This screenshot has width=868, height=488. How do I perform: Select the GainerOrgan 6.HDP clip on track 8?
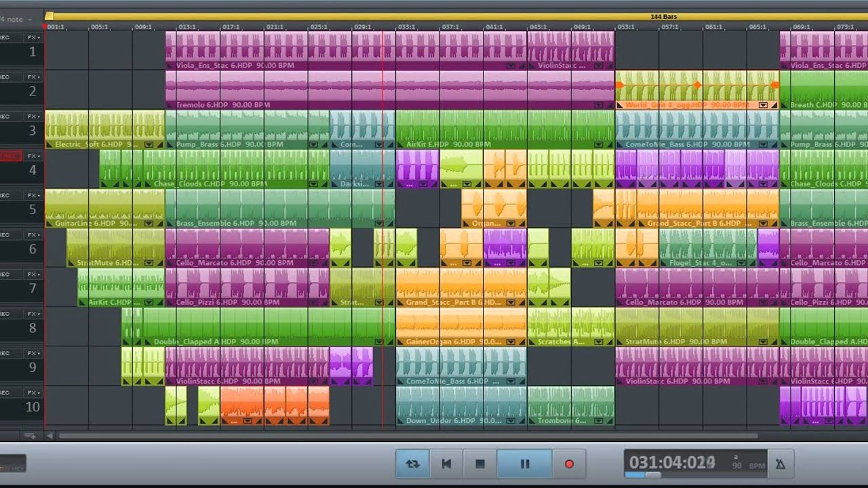coord(461,326)
